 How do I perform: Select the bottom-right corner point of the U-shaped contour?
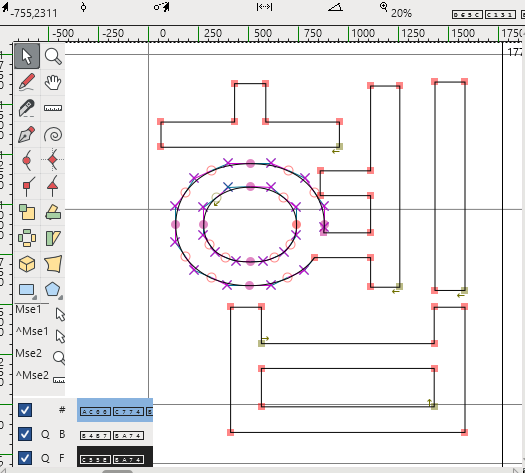[x=464, y=432]
